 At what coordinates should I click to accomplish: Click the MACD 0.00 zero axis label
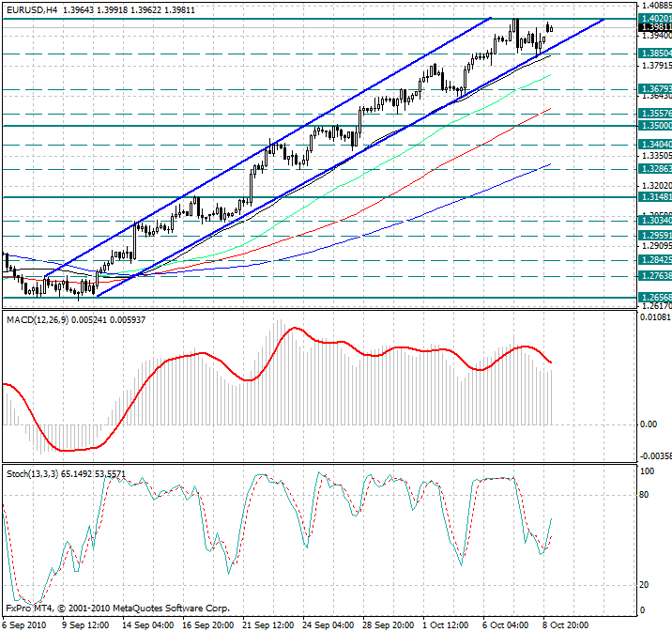649,424
